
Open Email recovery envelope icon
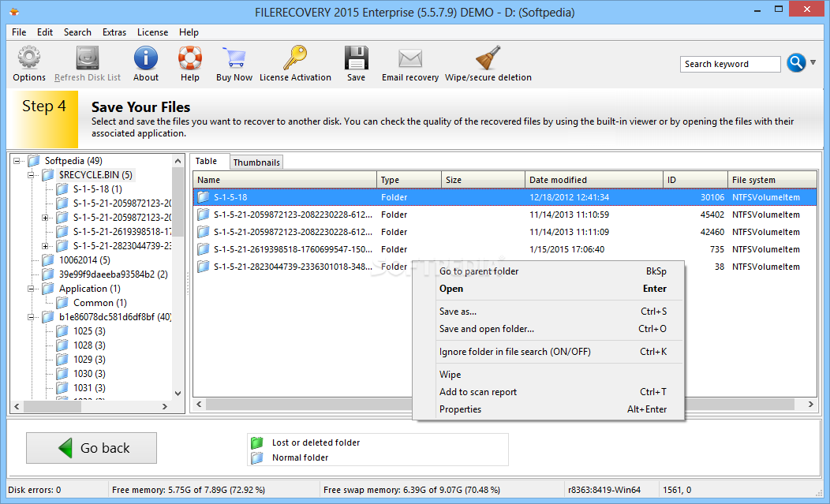tap(410, 58)
